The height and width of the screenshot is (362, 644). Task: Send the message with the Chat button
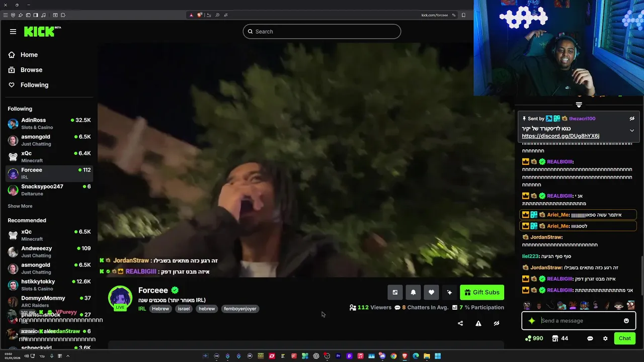tap(625, 338)
